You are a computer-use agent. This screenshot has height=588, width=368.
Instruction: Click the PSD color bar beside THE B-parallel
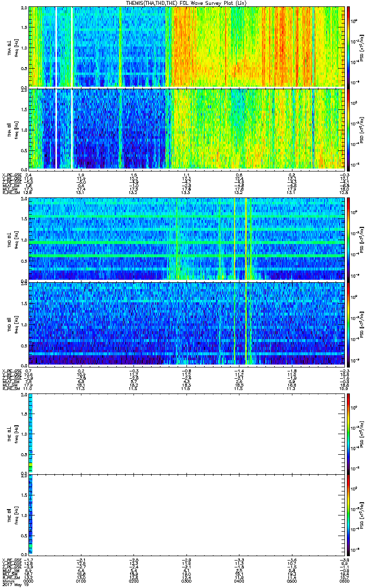(349, 514)
